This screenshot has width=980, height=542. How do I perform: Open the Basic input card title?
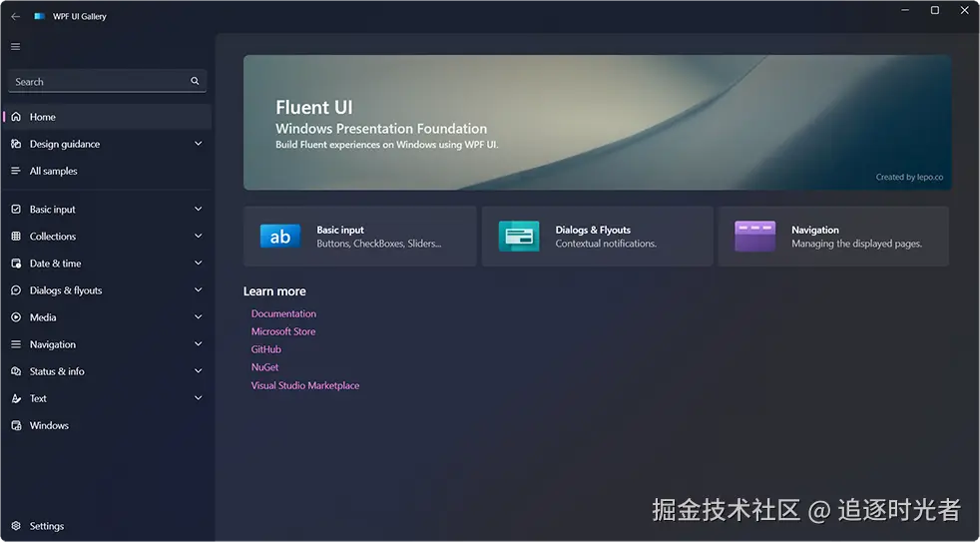click(x=340, y=230)
